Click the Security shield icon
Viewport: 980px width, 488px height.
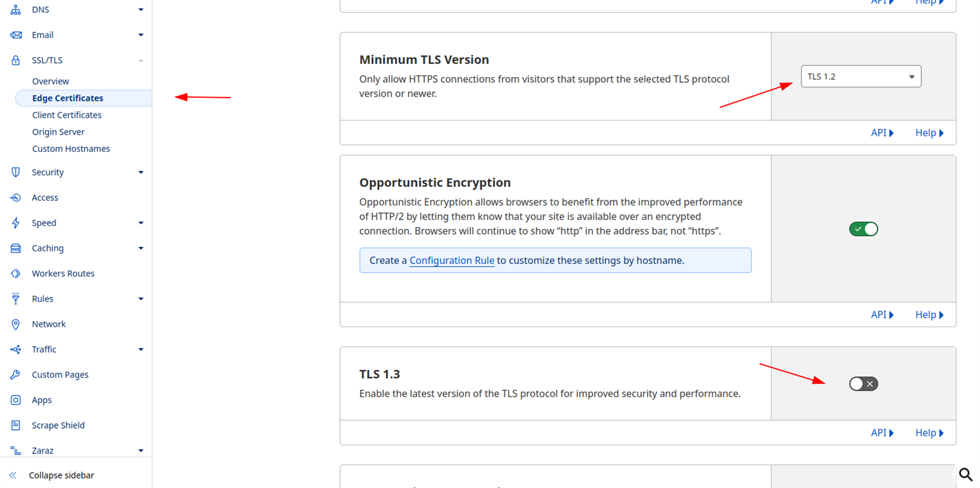(16, 172)
